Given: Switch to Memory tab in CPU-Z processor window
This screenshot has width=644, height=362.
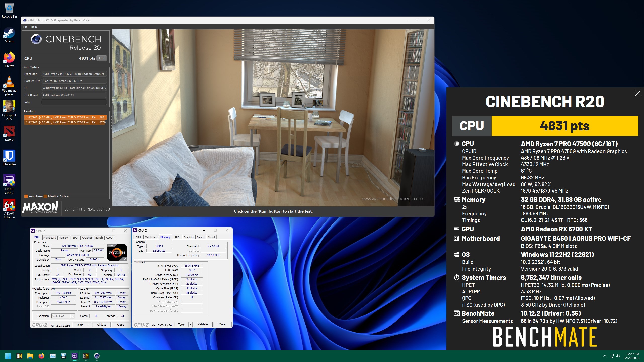Looking at the screenshot, I should tap(64, 238).
